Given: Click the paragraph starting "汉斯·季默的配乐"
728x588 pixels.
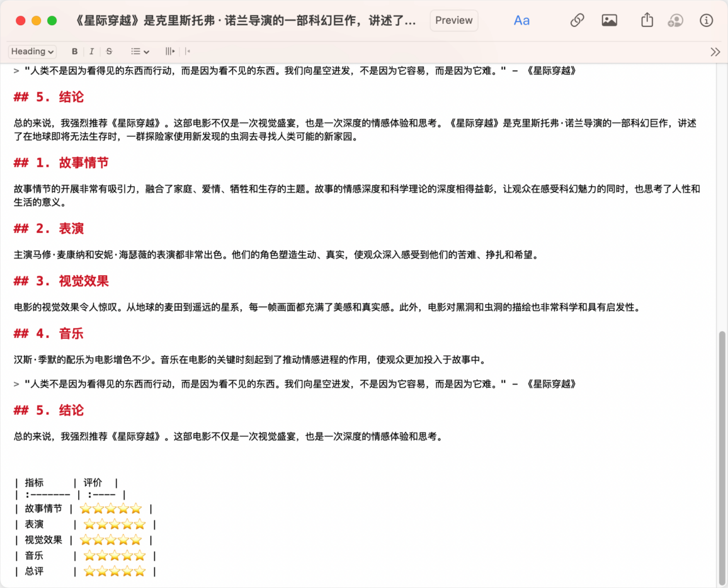Looking at the screenshot, I should 251,359.
